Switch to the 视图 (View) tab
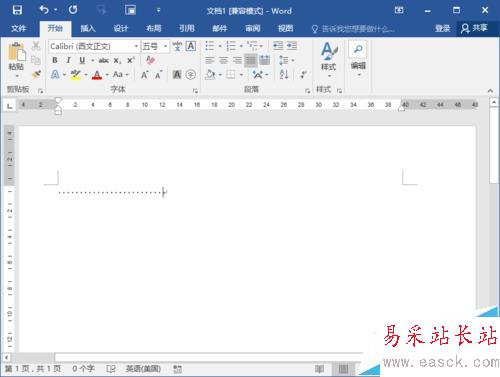This screenshot has height=377, width=500. 286,28
